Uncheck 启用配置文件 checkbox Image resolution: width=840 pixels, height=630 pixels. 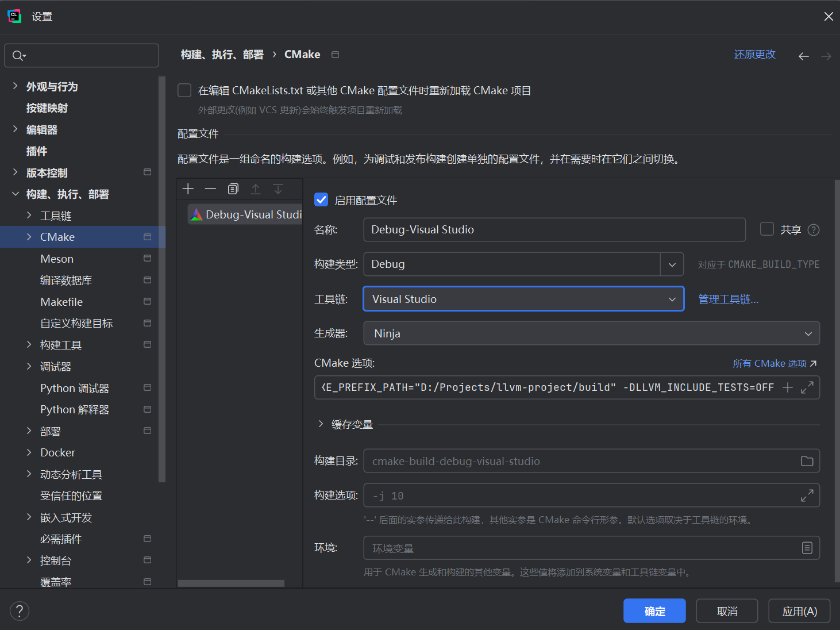point(321,200)
